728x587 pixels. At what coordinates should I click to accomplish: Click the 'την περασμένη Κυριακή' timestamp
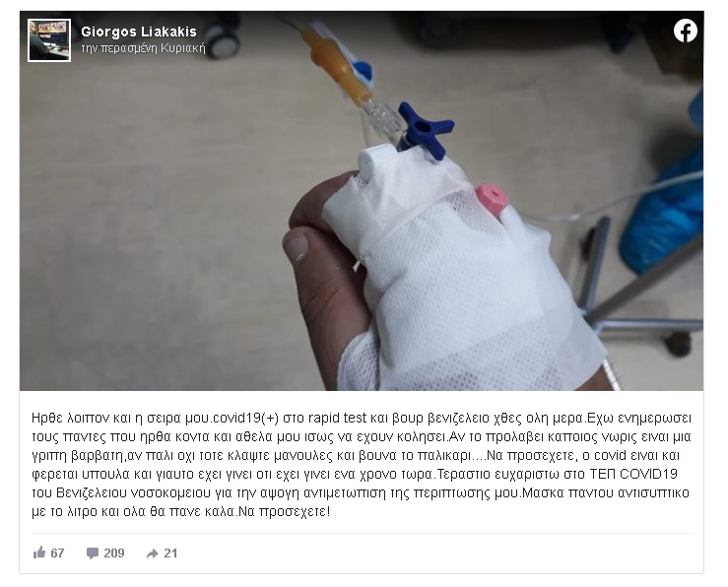click(143, 48)
